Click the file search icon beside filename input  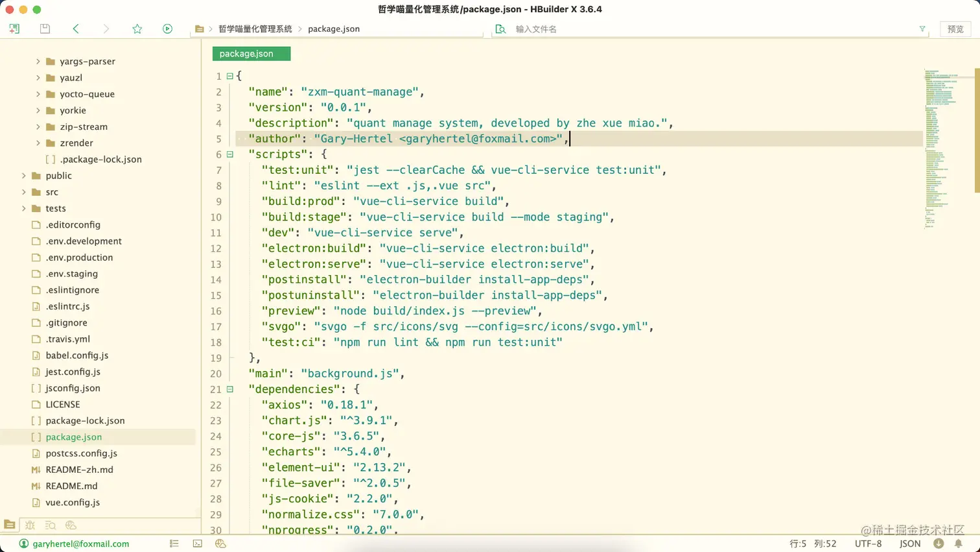tap(500, 29)
